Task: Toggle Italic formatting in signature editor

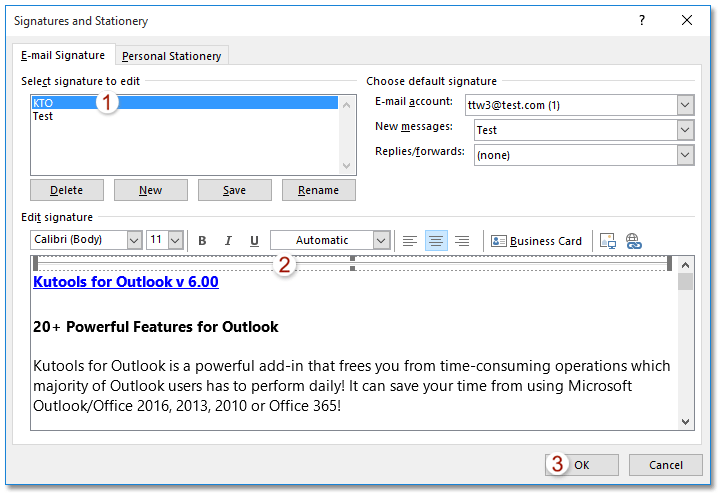Action: pyautogui.click(x=228, y=240)
